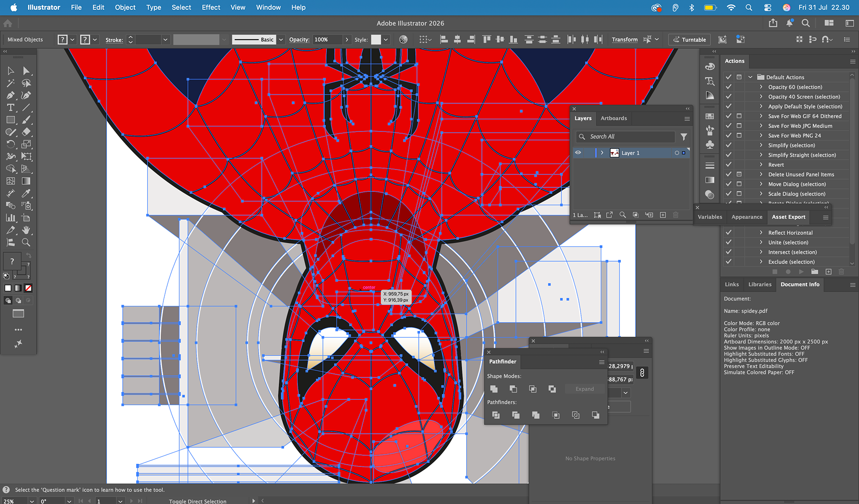This screenshot has width=859, height=504.
Task: Toggle visibility of Layer 1
Action: tap(578, 153)
